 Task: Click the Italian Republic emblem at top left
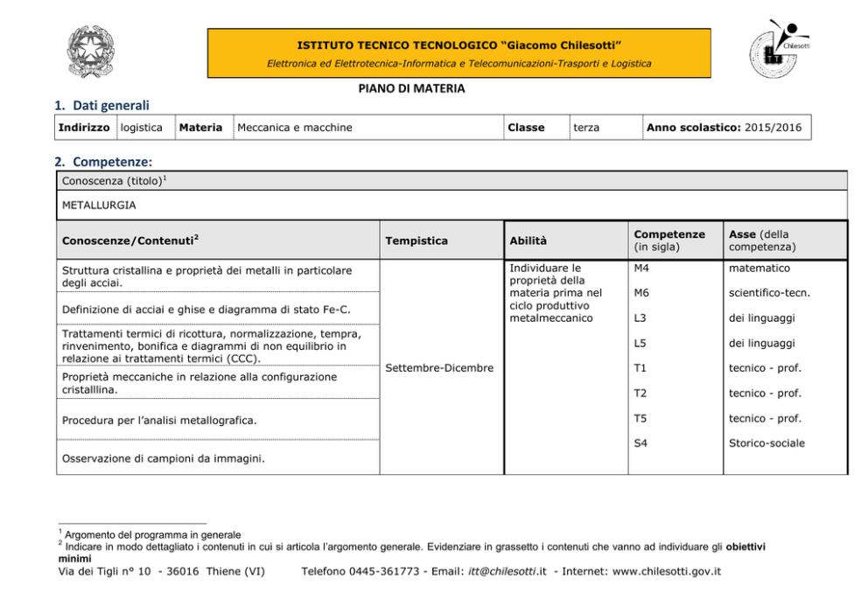(x=97, y=51)
